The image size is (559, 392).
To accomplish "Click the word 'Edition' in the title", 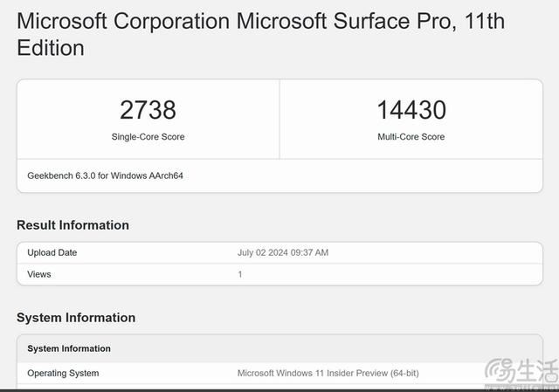I will (x=50, y=47).
